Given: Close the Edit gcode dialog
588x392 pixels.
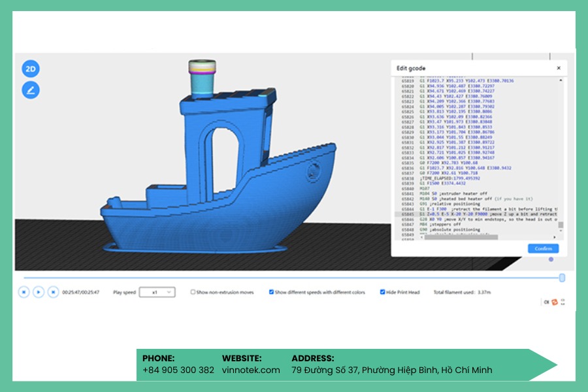Looking at the screenshot, I should pos(559,68).
